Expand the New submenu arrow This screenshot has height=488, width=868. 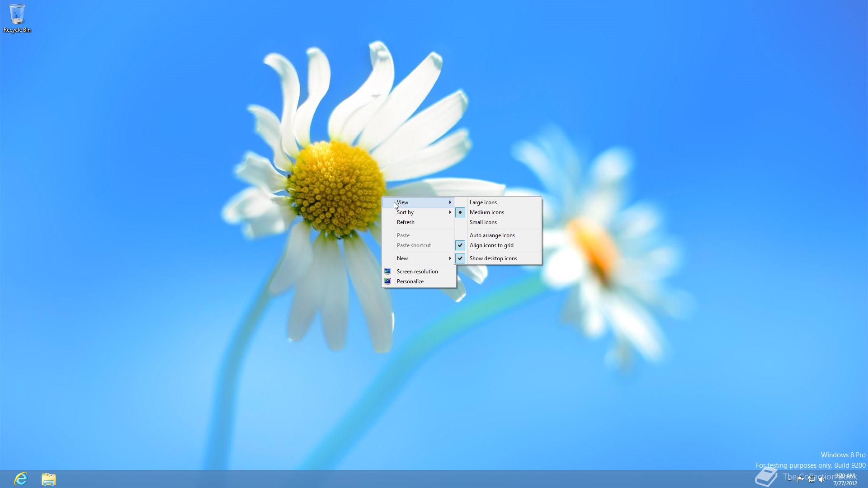coord(450,258)
